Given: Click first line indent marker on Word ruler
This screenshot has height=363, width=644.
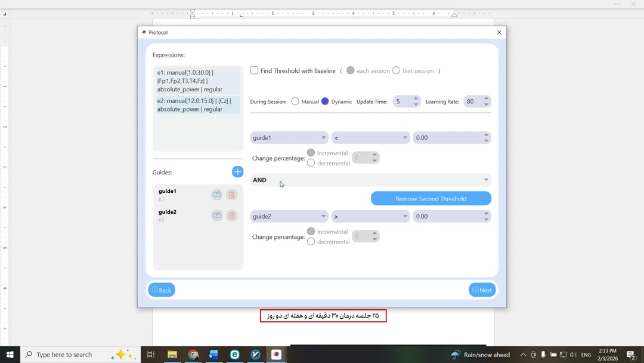Looking at the screenshot, I should 192,11.
